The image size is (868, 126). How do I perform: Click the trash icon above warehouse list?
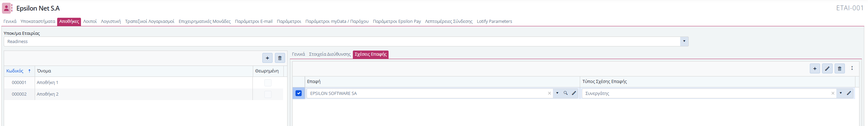pyautogui.click(x=280, y=58)
